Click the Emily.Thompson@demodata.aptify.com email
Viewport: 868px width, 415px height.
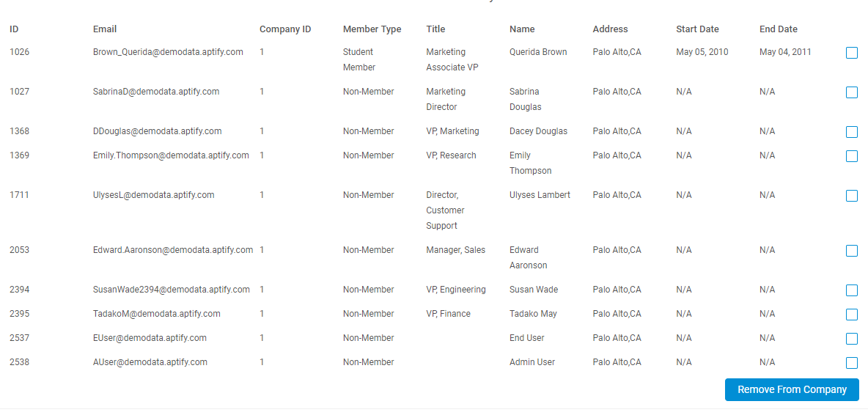pyautogui.click(x=171, y=155)
